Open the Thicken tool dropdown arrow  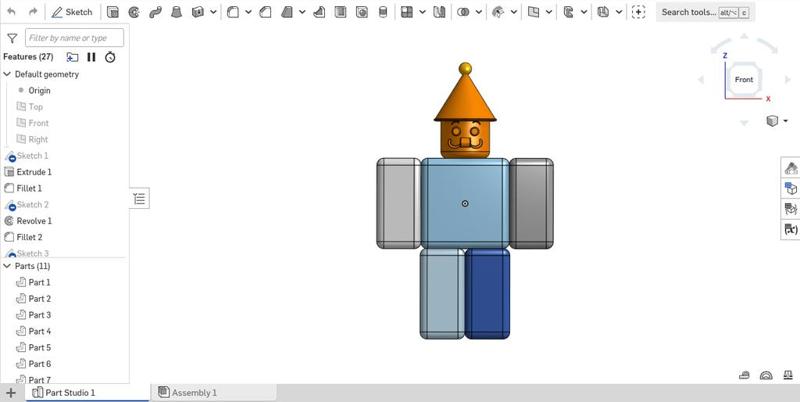click(213, 12)
